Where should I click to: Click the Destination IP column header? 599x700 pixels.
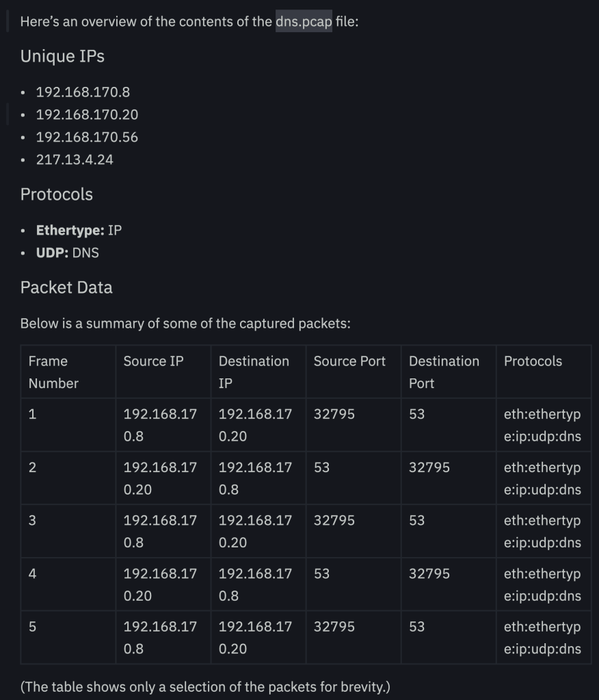coord(254,372)
